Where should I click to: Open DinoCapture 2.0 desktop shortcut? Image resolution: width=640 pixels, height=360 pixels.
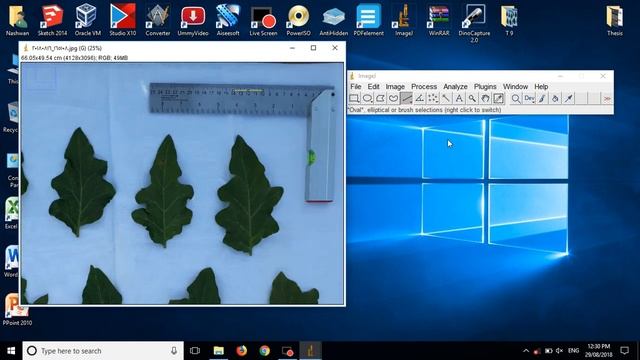point(474,23)
